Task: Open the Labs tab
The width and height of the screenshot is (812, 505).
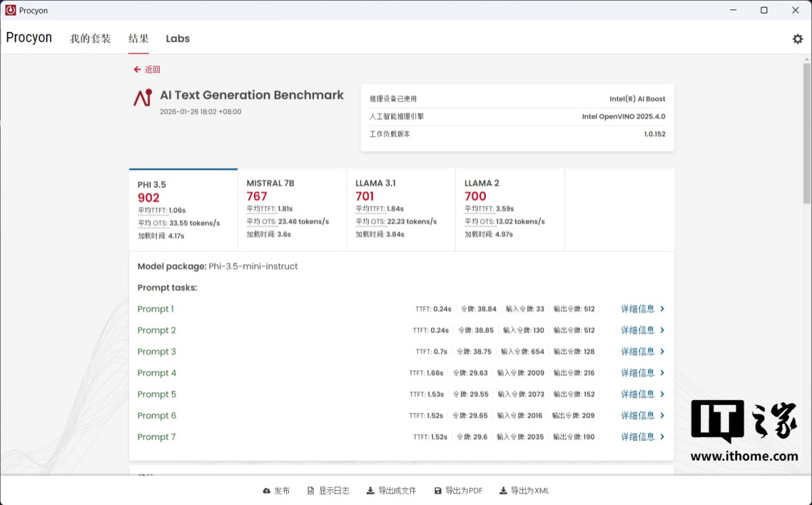Action: click(x=177, y=39)
